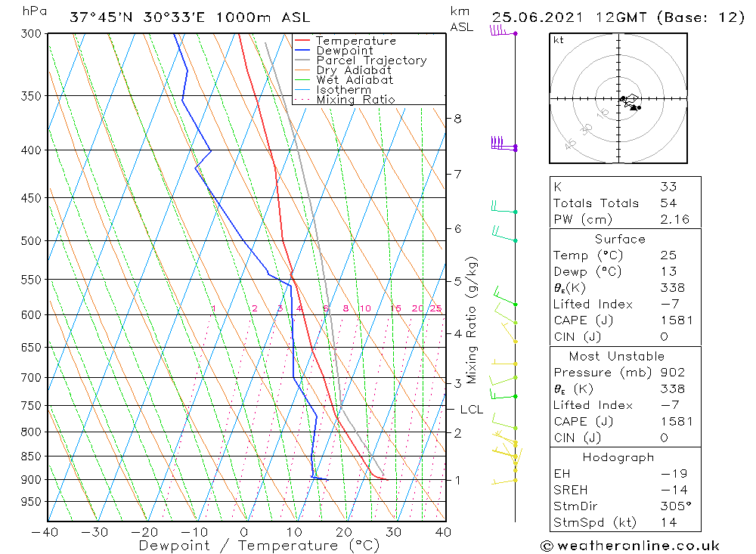This screenshot has width=756, height=554.
Task: Click the Dry Adiabat legend label
Action: (353, 70)
